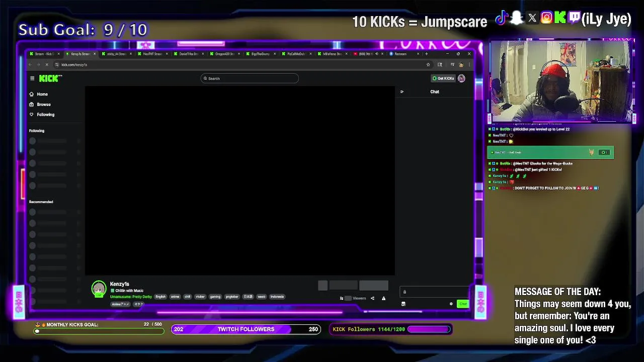Open the chat shop icon below input
Viewport: 644px width, 362px height.
(403, 304)
